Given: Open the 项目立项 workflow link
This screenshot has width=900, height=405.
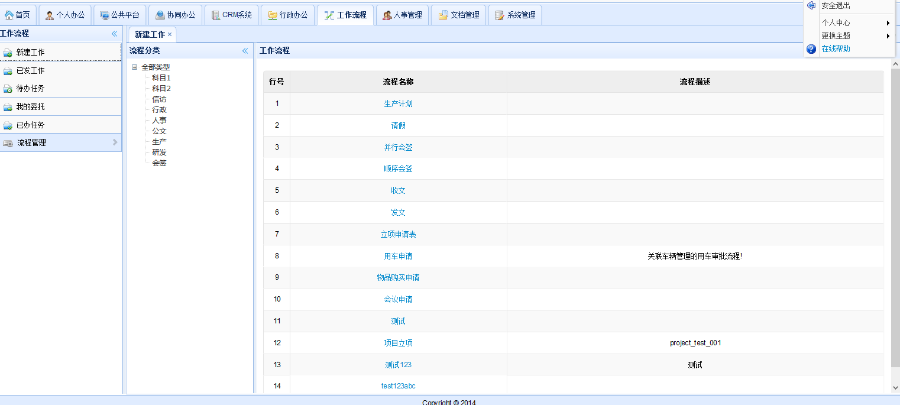Looking at the screenshot, I should (x=398, y=343).
